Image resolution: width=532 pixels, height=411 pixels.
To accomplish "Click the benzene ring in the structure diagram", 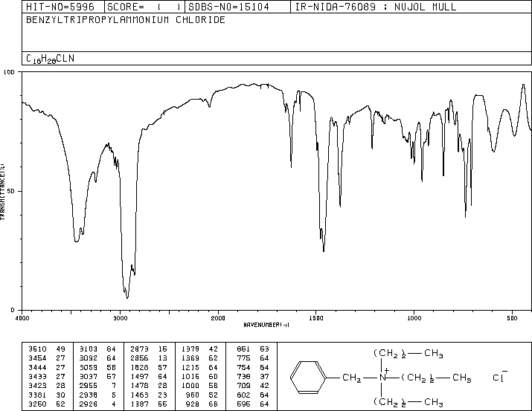I will (x=308, y=378).
